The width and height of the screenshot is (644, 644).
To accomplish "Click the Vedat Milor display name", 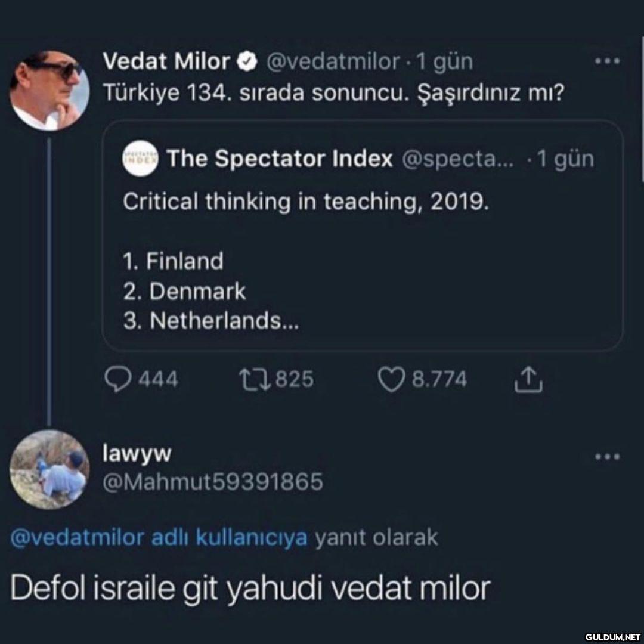I will tap(166, 61).
